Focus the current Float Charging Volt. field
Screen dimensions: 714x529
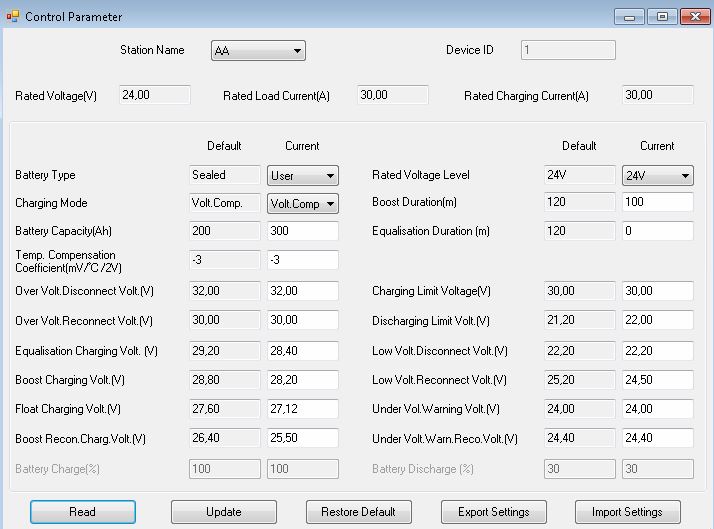point(303,410)
